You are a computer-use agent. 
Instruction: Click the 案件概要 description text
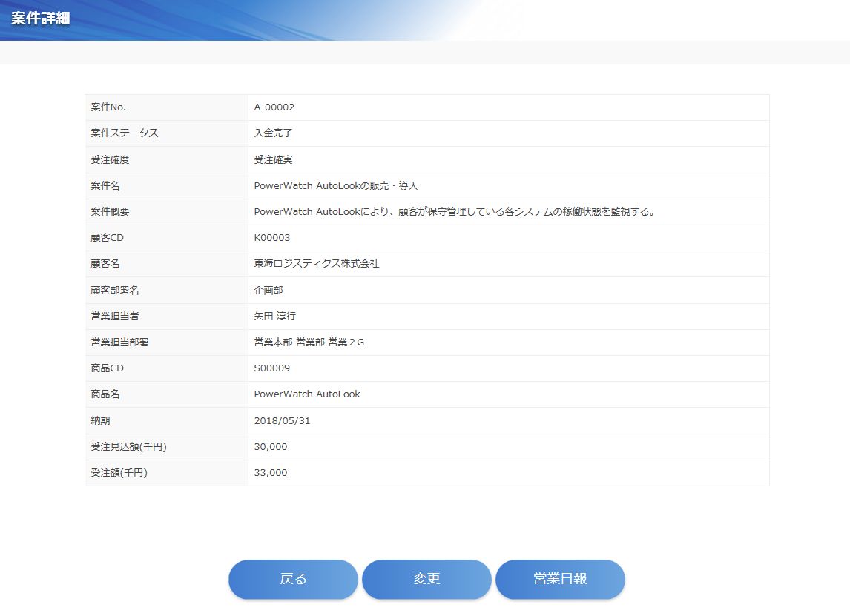[x=454, y=212]
